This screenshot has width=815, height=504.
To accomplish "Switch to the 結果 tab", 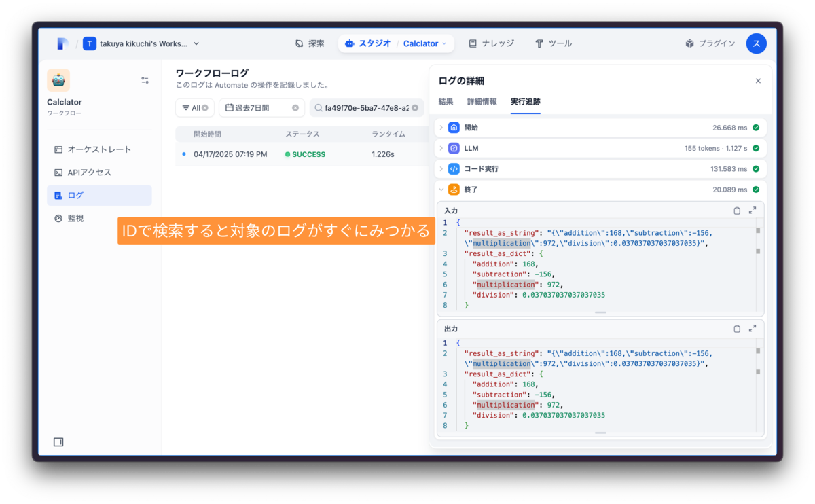I will (x=446, y=102).
